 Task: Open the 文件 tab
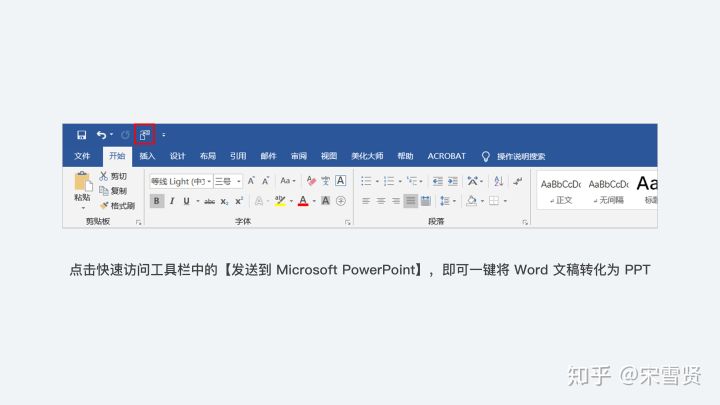pyautogui.click(x=82, y=156)
